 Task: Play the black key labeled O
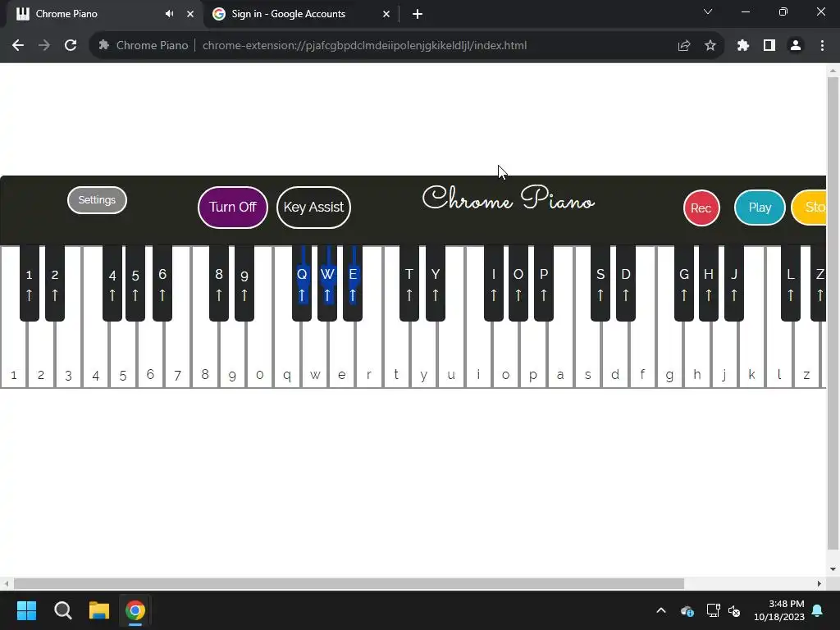click(x=518, y=283)
